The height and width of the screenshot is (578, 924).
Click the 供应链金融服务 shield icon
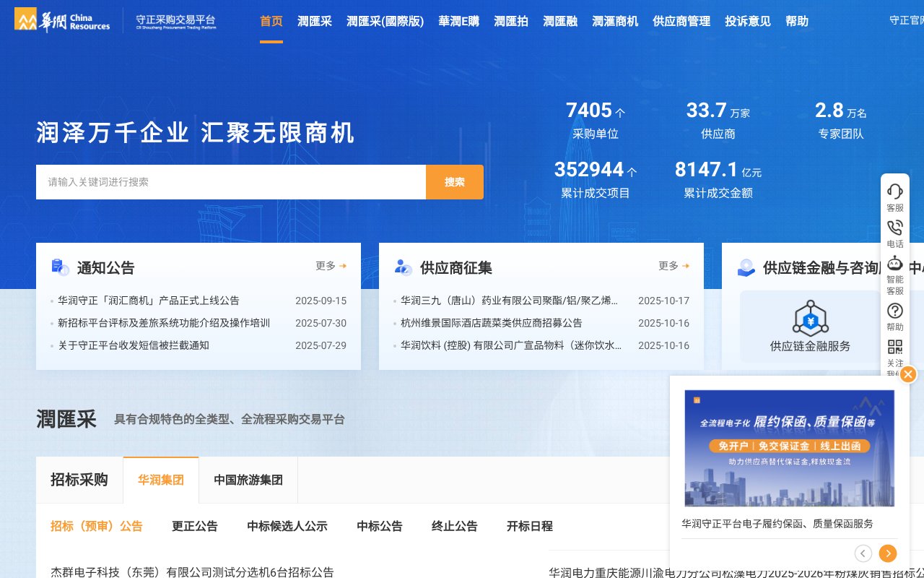pyautogui.click(x=810, y=318)
